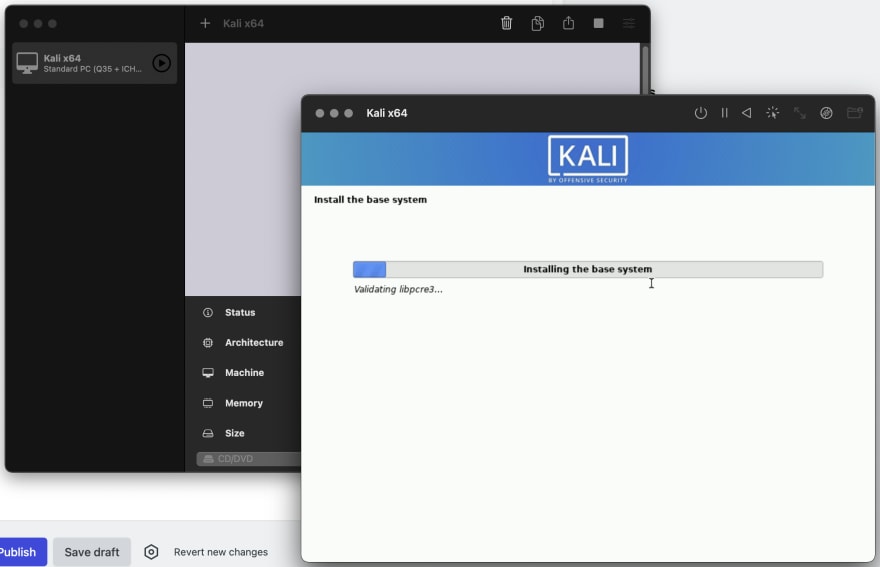Viewport: 880px width, 567px height.
Task: Click the Installing the base system progress bar
Action: click(x=588, y=269)
